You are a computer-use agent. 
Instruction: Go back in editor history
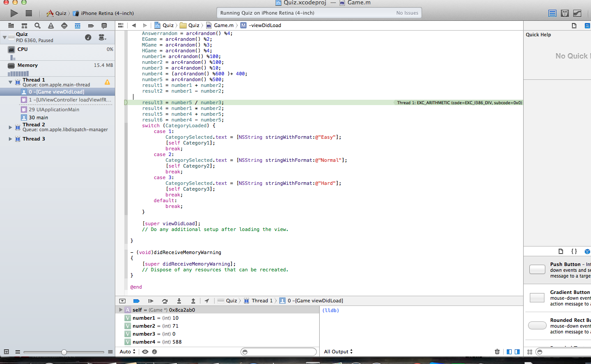coord(133,25)
